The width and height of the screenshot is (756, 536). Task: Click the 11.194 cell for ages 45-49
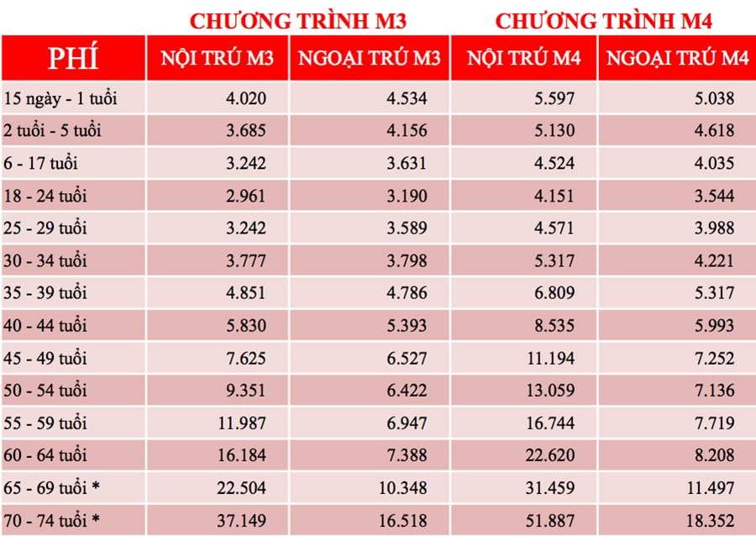tap(550, 358)
